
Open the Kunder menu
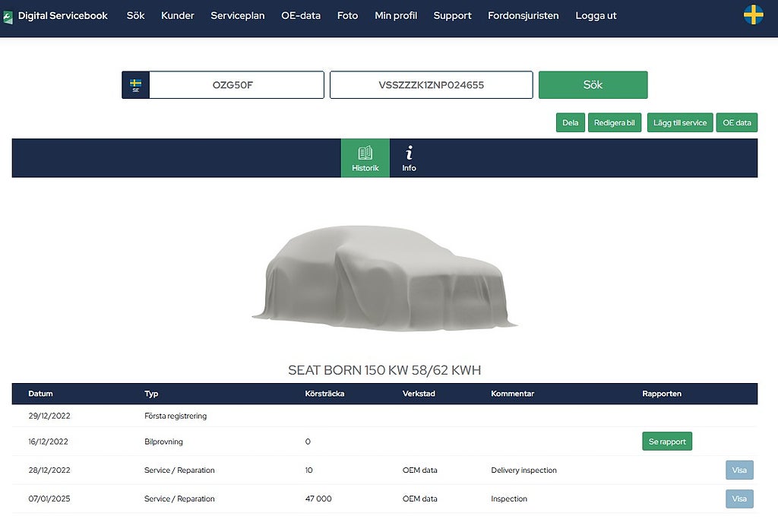click(x=178, y=15)
